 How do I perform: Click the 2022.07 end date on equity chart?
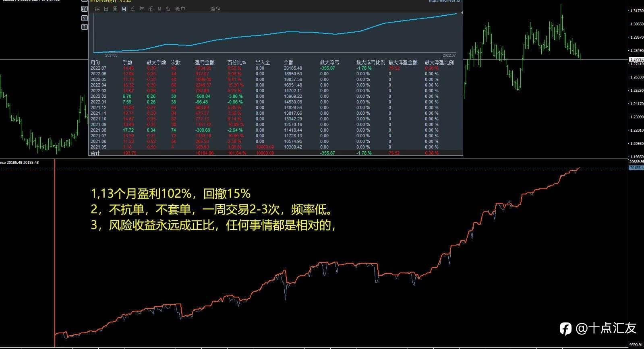(449, 55)
